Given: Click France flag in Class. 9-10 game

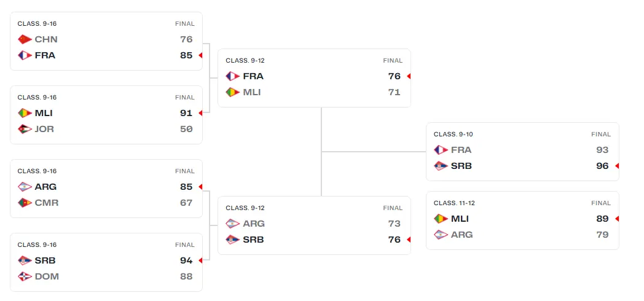Looking at the screenshot, I should coord(441,150).
